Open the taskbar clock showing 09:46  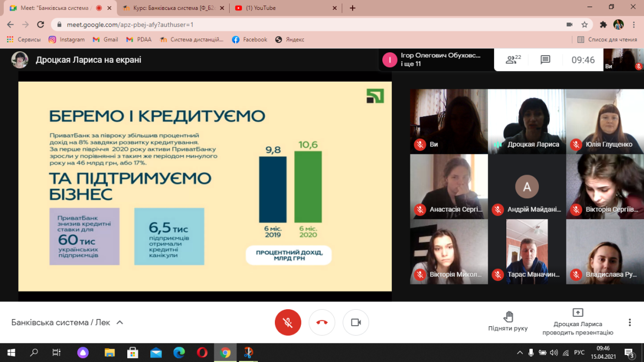coord(603,353)
